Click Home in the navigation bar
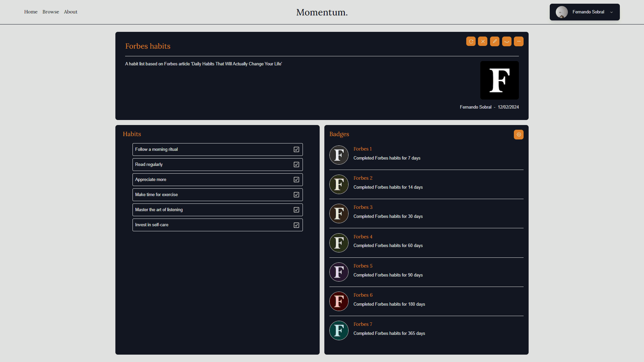The image size is (644, 362). click(30, 11)
